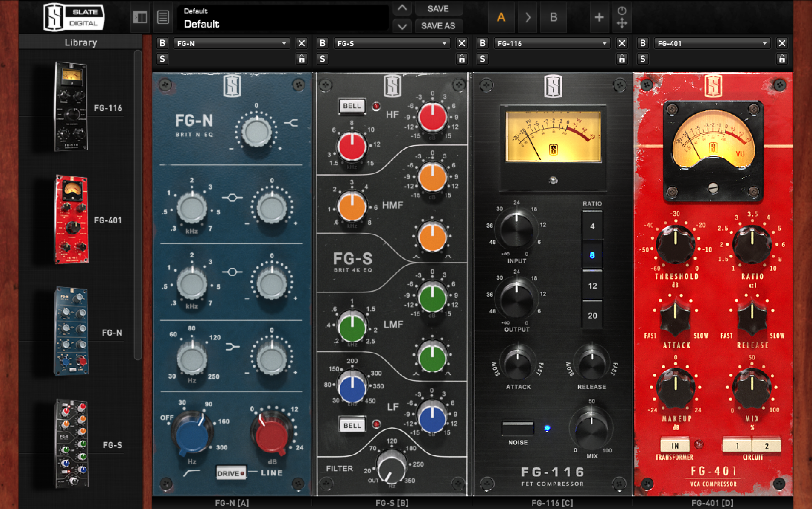Viewport: 812px width, 509px height.
Task: Click the SAVE AS button
Action: (x=439, y=26)
